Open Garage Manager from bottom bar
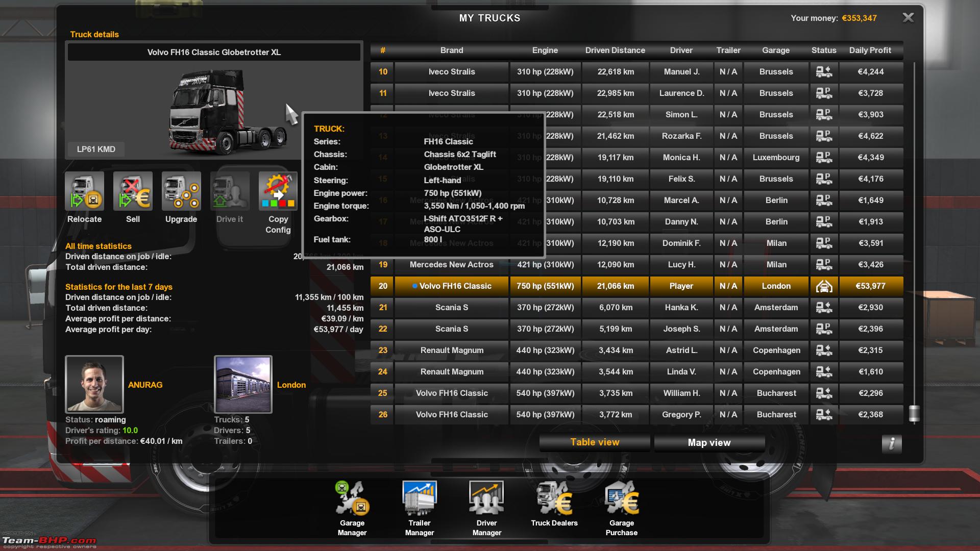Image resolution: width=980 pixels, height=551 pixels. point(352,498)
